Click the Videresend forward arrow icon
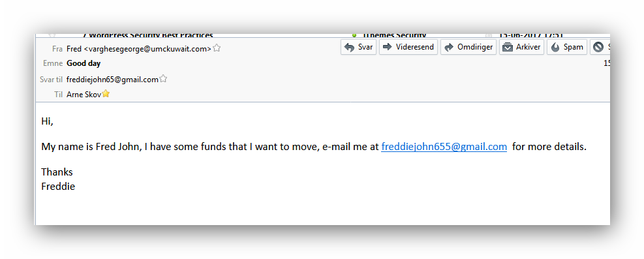This screenshot has height=259, width=644. tap(387, 47)
